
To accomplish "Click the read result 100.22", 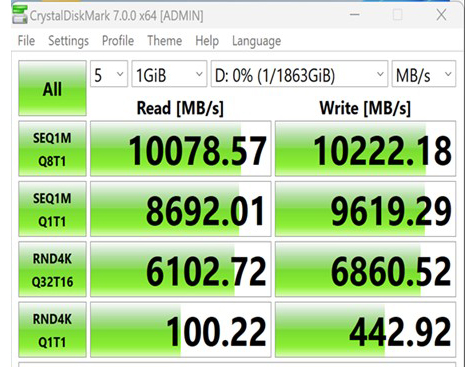I will [x=181, y=330].
